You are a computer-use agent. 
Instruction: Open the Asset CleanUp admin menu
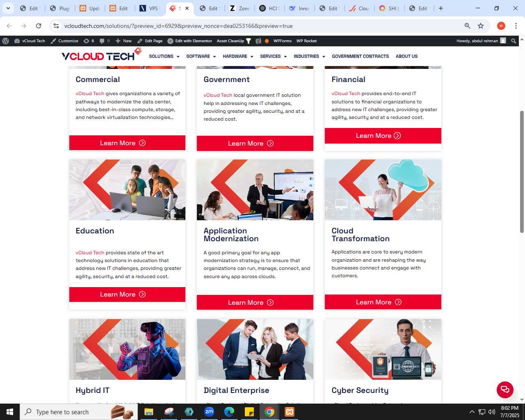[234, 41]
